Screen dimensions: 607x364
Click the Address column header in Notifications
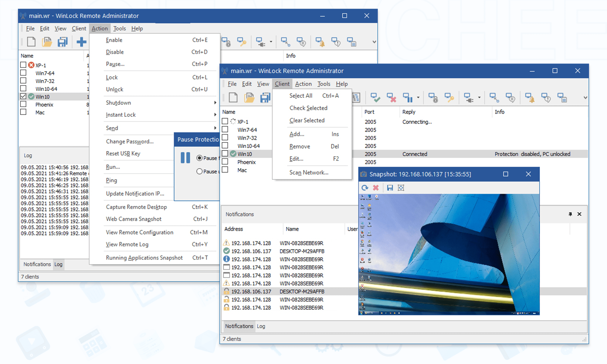(233, 229)
